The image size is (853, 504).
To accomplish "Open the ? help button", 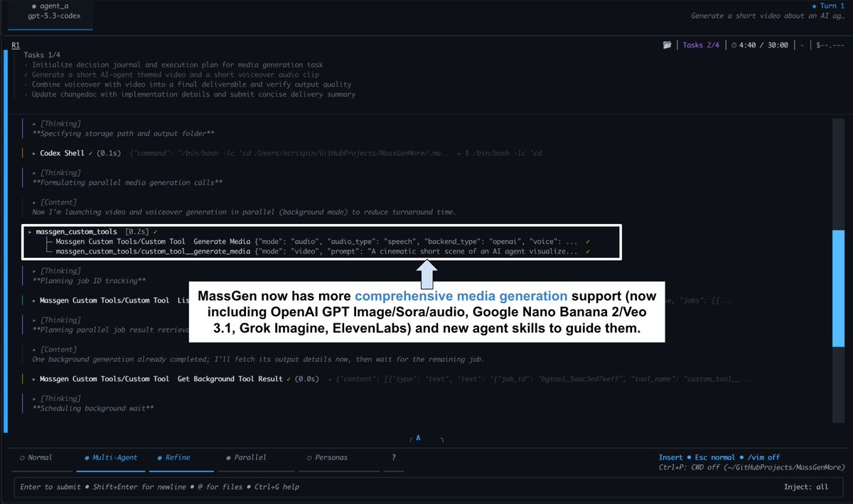I will click(x=394, y=458).
